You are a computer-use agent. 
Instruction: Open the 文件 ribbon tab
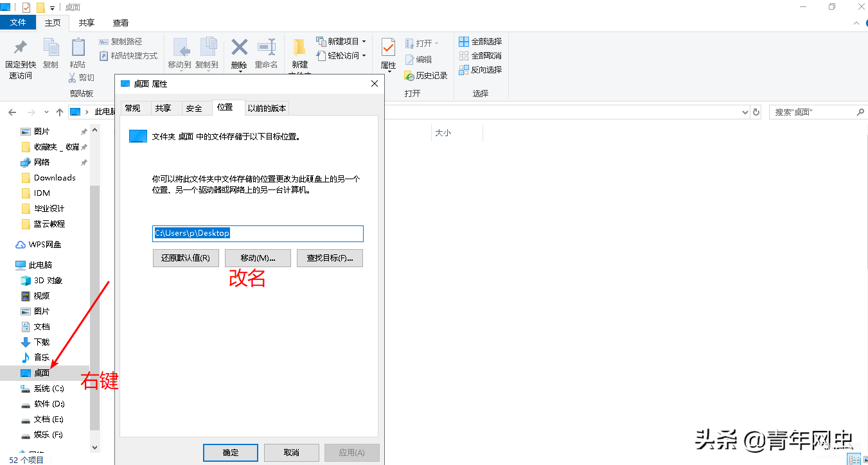pyautogui.click(x=18, y=22)
